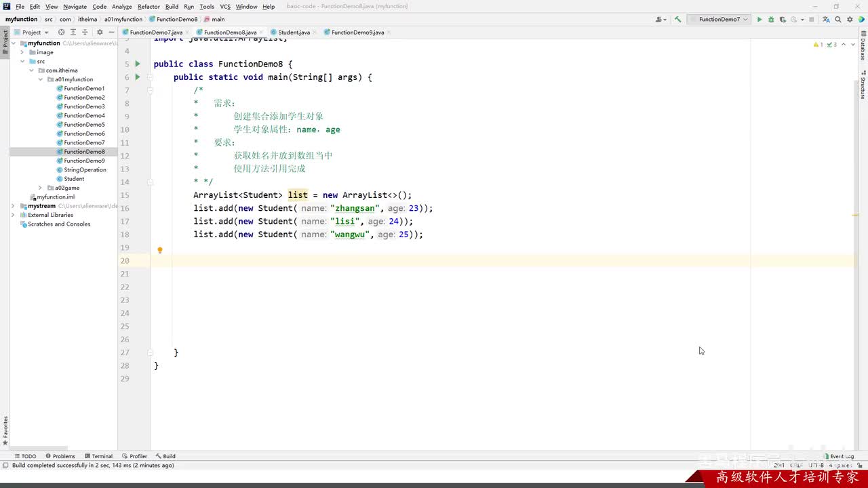868x488 pixels.
Task: Fold the block comment at line 7
Action: click(x=151, y=90)
